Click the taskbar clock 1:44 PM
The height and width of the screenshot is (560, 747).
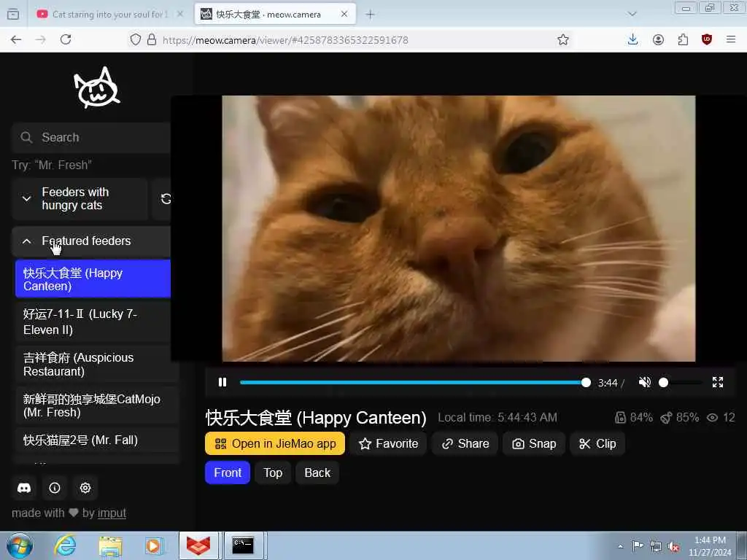pos(710,546)
